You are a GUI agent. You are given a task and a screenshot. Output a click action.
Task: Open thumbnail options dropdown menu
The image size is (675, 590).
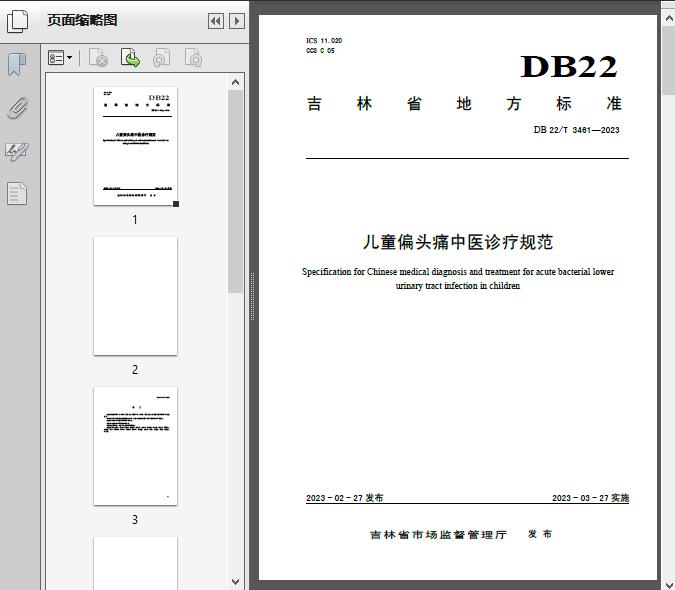point(60,58)
